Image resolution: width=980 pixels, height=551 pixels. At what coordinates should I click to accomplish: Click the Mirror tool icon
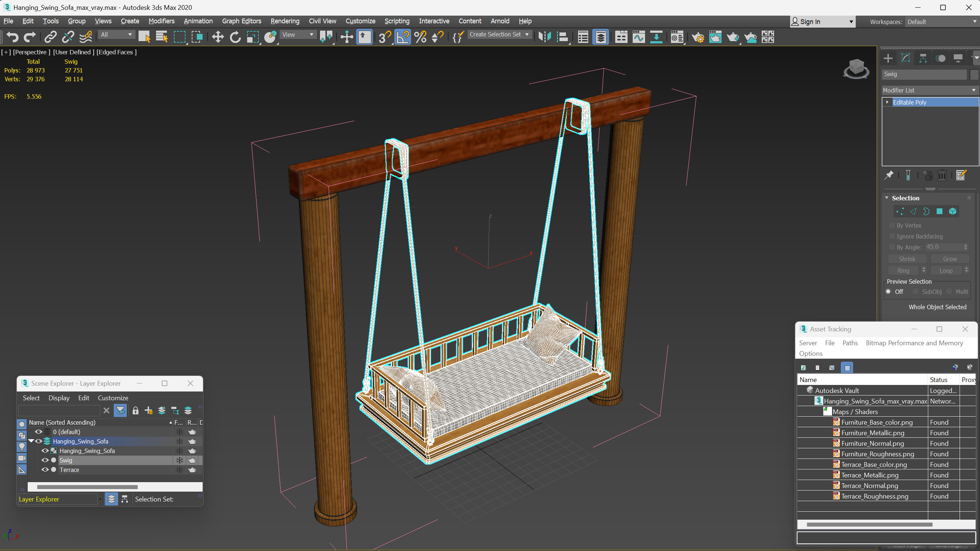(545, 37)
